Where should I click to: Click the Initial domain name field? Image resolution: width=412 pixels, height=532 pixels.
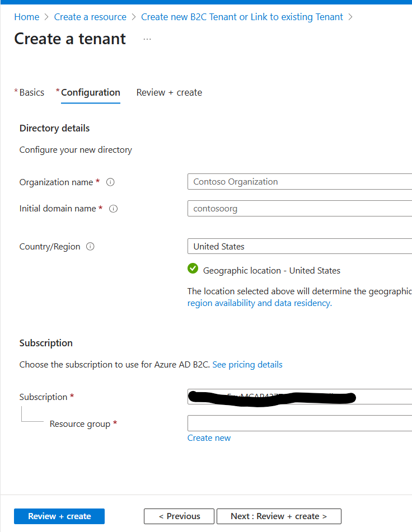click(x=299, y=208)
